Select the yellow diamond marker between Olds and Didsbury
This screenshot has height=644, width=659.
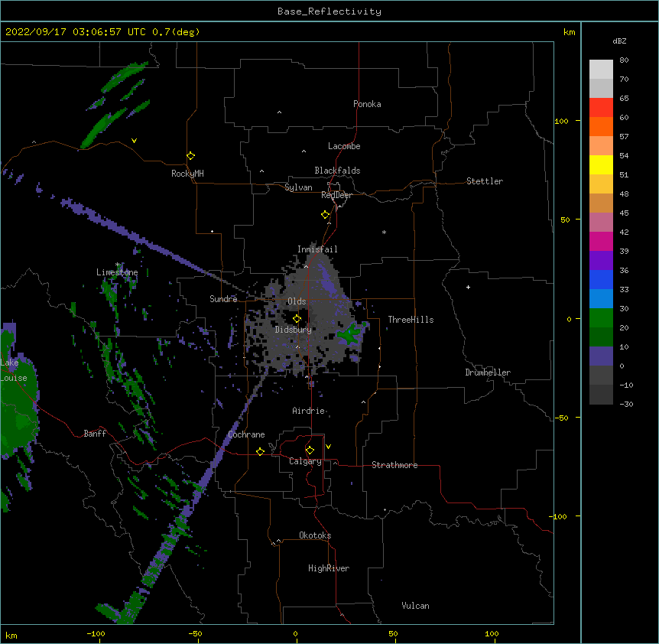point(297,318)
